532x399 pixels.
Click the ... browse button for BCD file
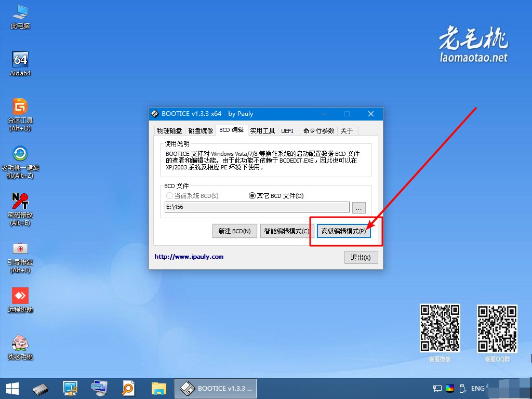359,207
